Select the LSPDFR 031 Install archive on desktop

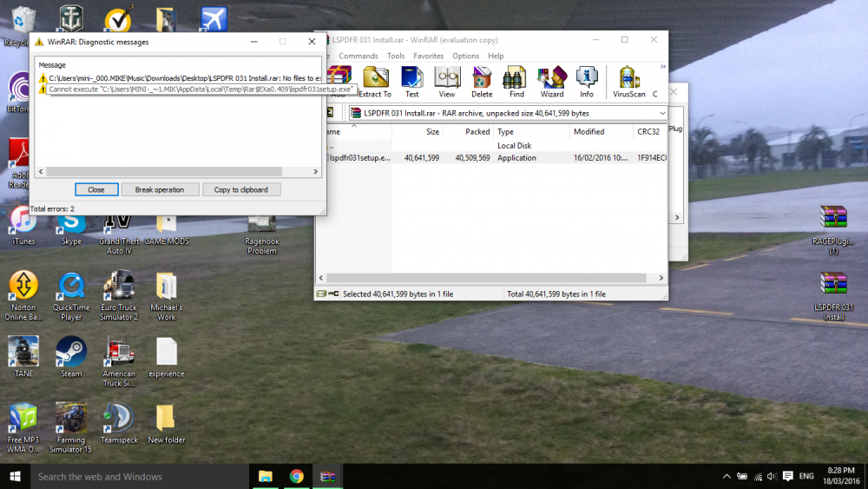tap(833, 296)
